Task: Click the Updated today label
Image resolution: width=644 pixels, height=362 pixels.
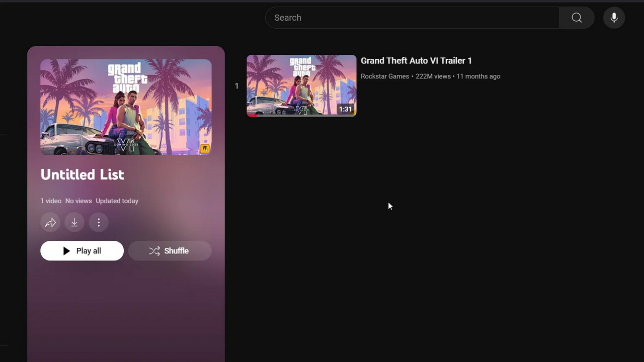Action: (x=117, y=201)
